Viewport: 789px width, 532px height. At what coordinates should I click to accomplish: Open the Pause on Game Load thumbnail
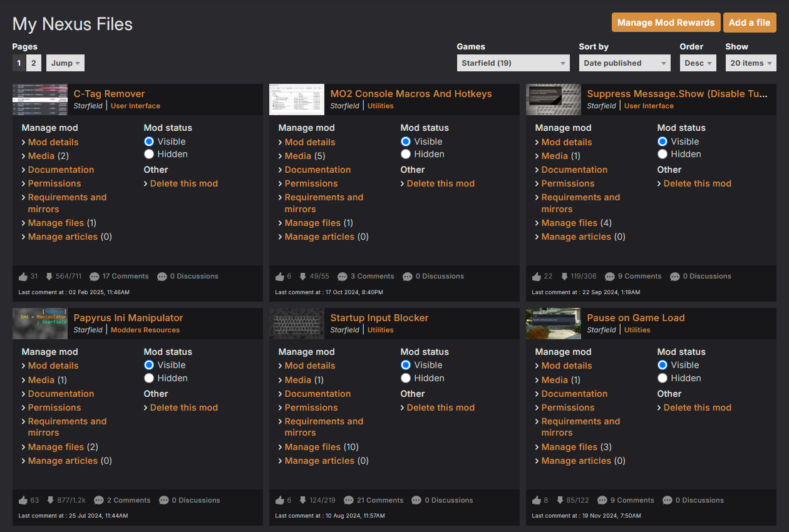tap(554, 324)
